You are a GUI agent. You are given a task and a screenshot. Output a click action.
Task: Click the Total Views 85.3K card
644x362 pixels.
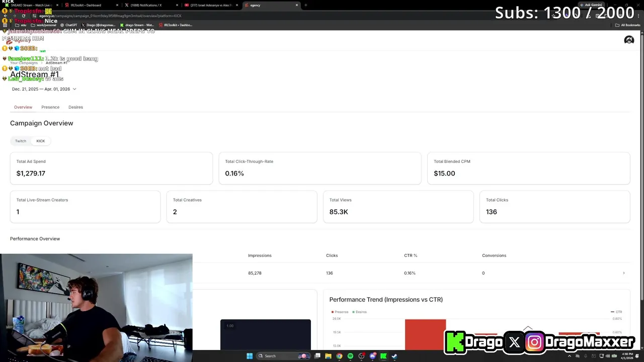coord(398,207)
